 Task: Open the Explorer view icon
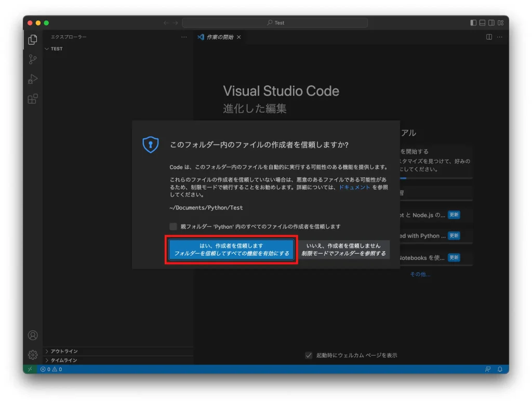click(x=32, y=39)
